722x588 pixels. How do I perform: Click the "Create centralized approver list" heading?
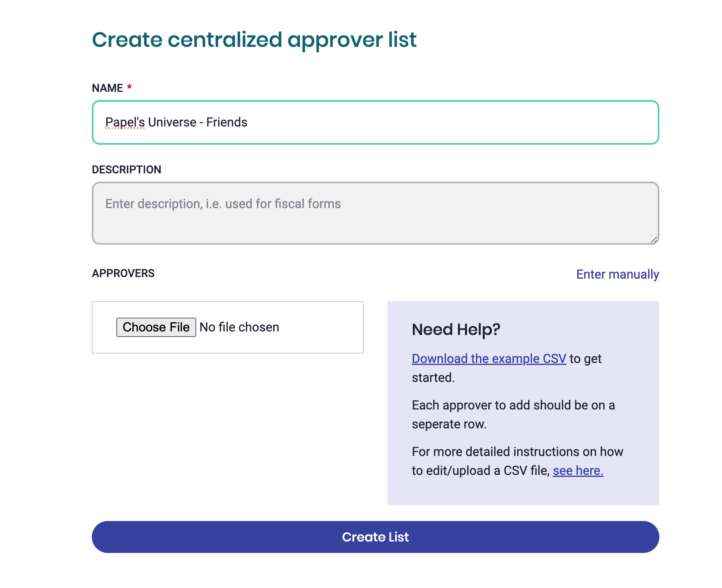[254, 40]
